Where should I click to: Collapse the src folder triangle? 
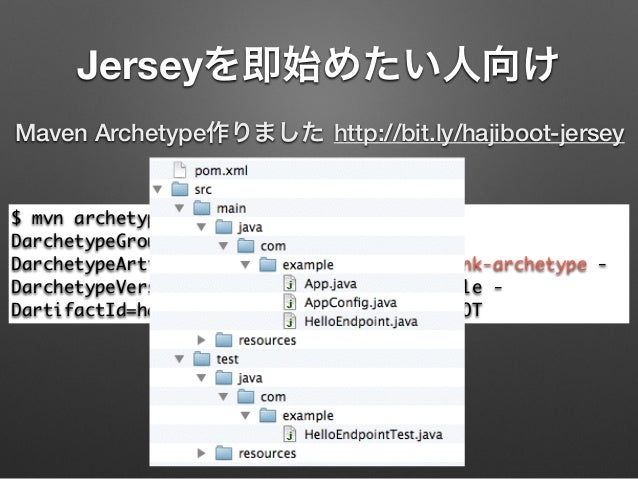(x=158, y=189)
